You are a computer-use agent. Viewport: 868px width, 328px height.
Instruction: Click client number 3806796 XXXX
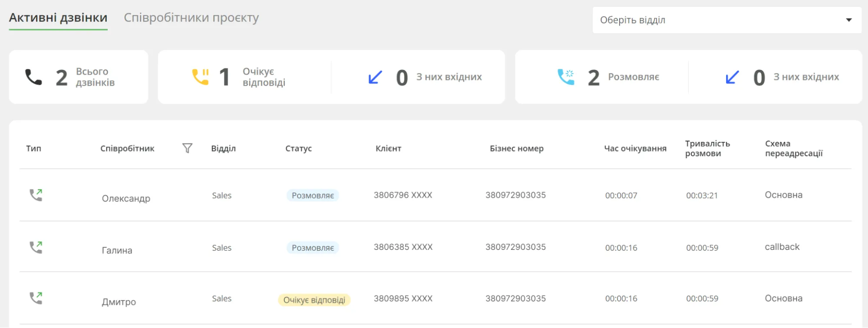pos(403,195)
